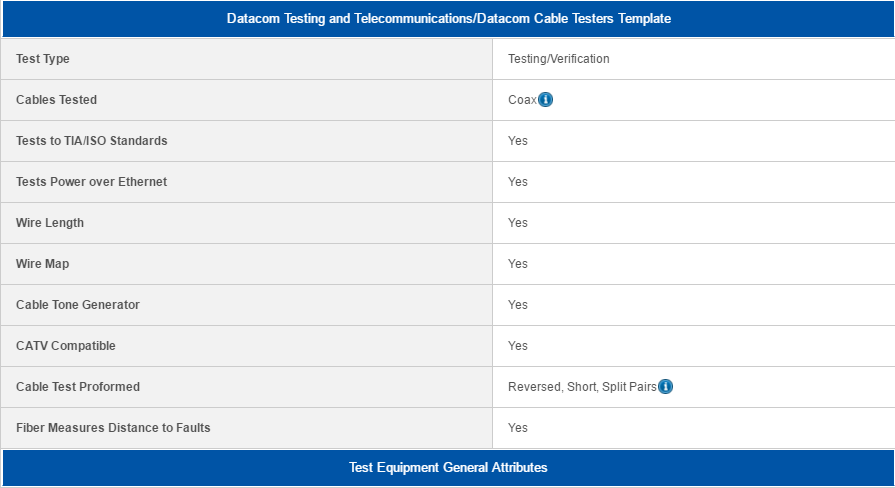The image size is (895, 488).
Task: Click the Test Equipment General Attributes header
Action: point(449,467)
